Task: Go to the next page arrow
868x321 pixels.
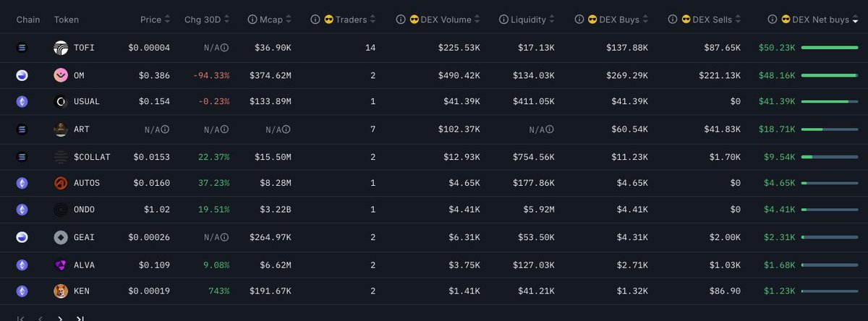Action: click(x=60, y=318)
